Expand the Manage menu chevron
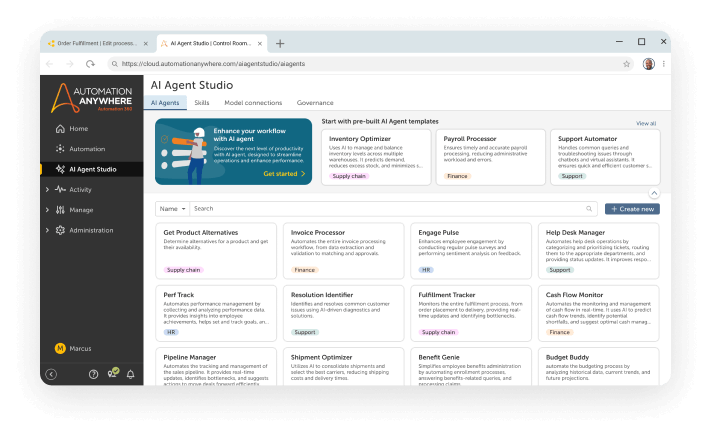This screenshot has width=711, height=436. click(x=47, y=210)
